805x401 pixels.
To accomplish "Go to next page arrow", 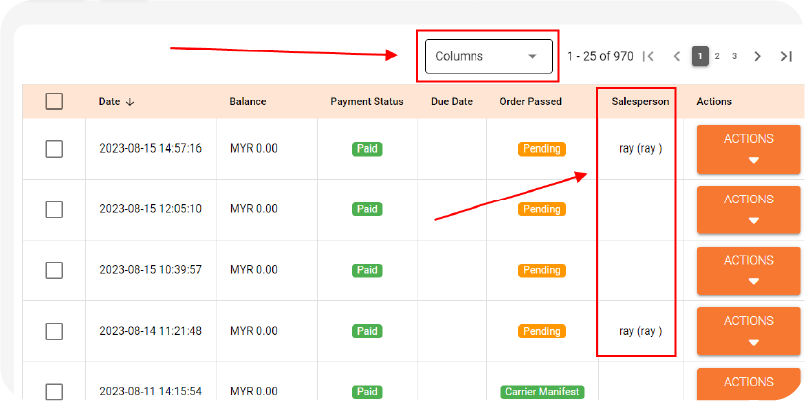I will (x=757, y=56).
